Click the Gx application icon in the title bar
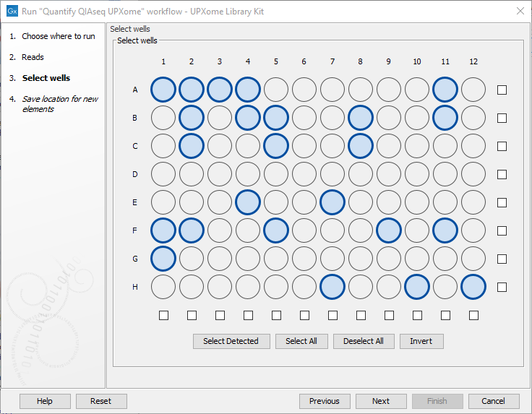 [12, 11]
